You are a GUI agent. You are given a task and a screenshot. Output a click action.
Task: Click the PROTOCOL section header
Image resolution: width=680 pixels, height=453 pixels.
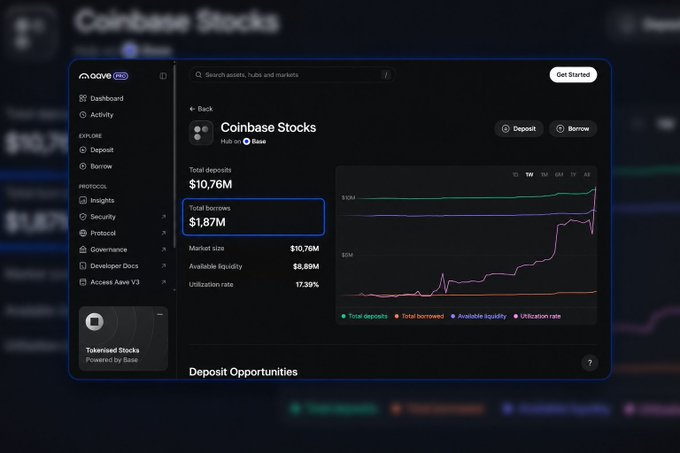pos(93,186)
